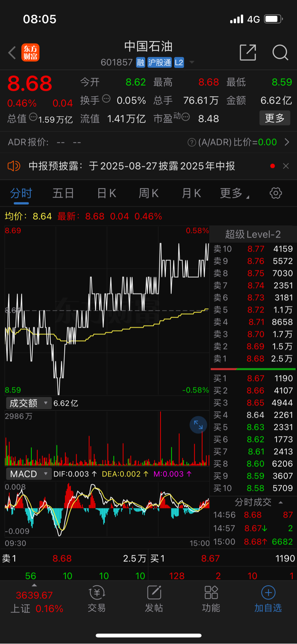Tap the volume bar chart area
The image size is (297, 644).
107,438
